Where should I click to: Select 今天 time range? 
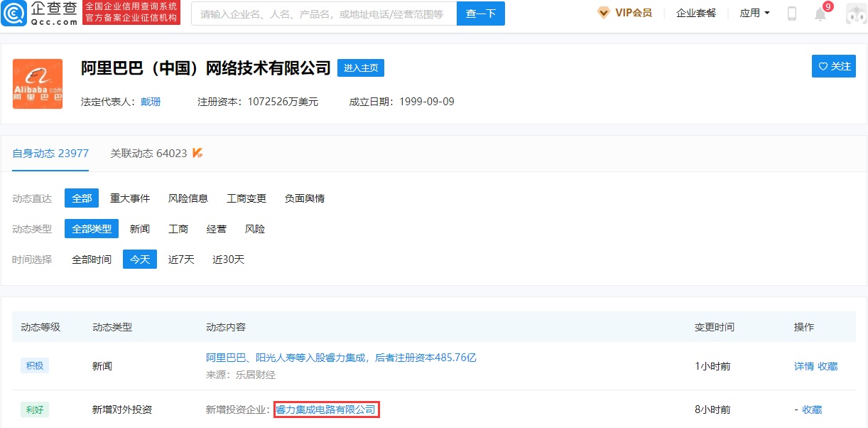click(x=140, y=260)
